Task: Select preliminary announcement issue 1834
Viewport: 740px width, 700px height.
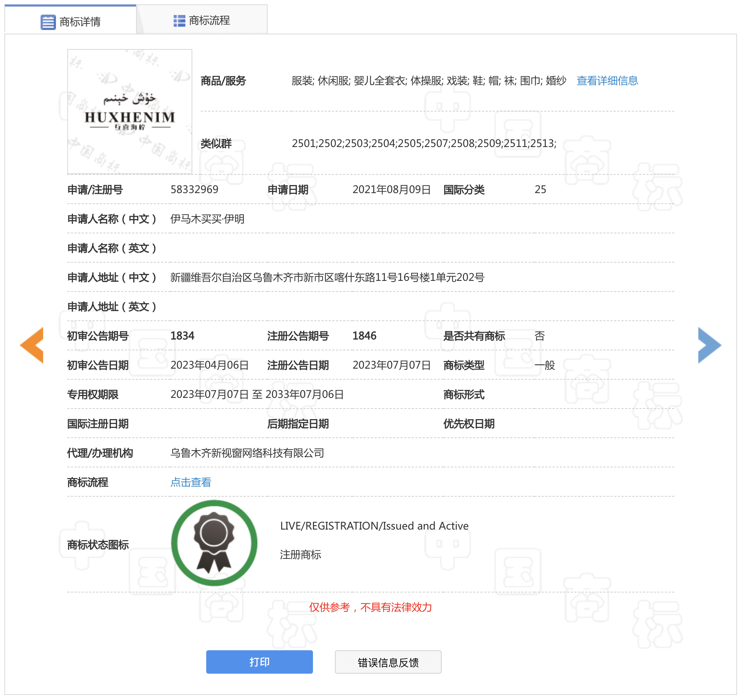Action: point(182,335)
